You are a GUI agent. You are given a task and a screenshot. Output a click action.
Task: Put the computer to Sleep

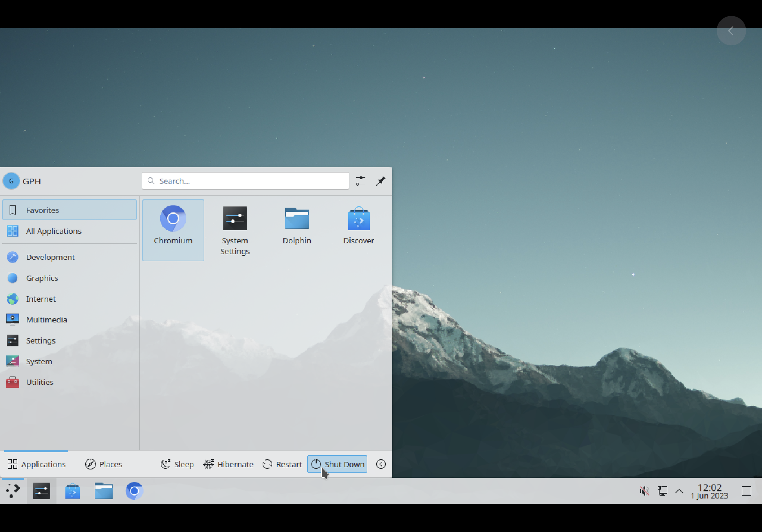(177, 464)
